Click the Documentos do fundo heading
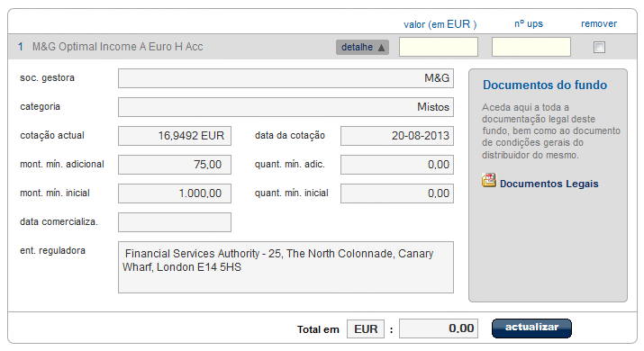Screen dimensions: 644x351 pyautogui.click(x=545, y=85)
